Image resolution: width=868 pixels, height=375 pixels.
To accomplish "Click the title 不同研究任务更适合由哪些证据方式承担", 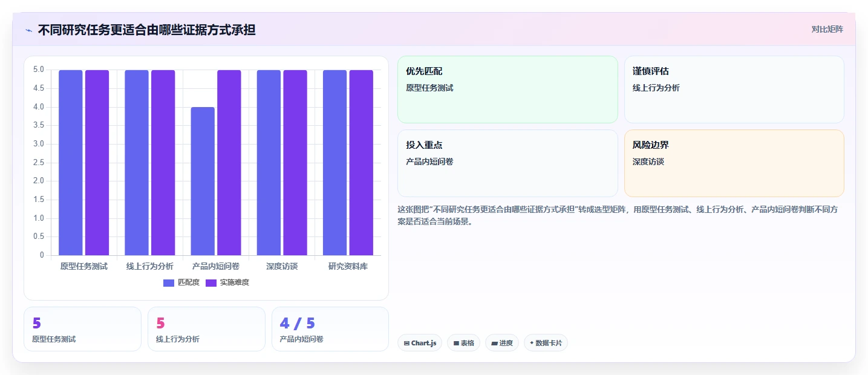I will coord(146,30).
